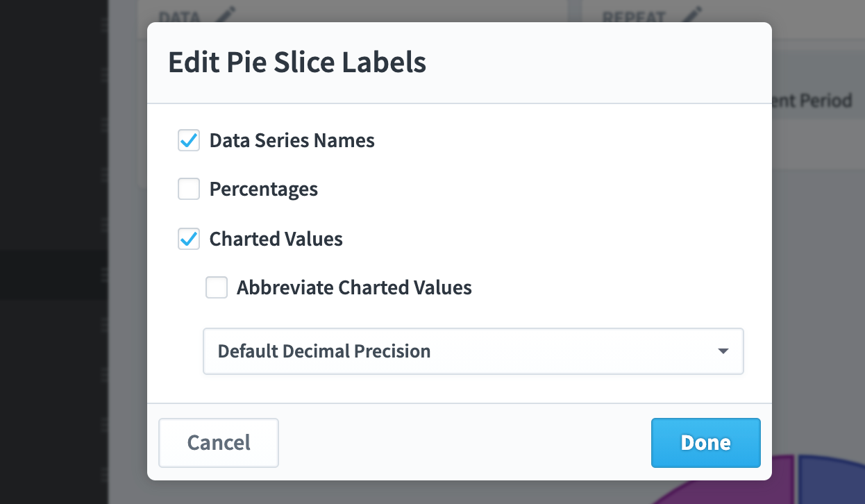Uncheck the Data Series Names checkbox

point(189,140)
